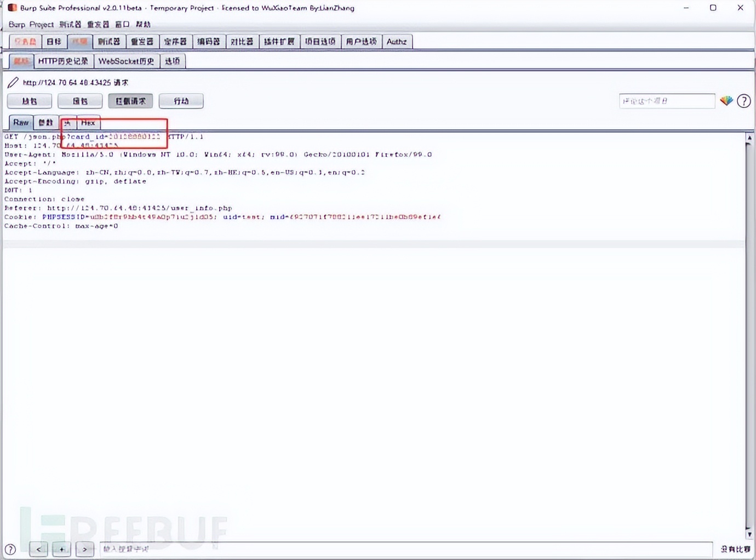Open the proxy 选项 options tab
The width and height of the screenshot is (756, 560).
[x=173, y=61]
